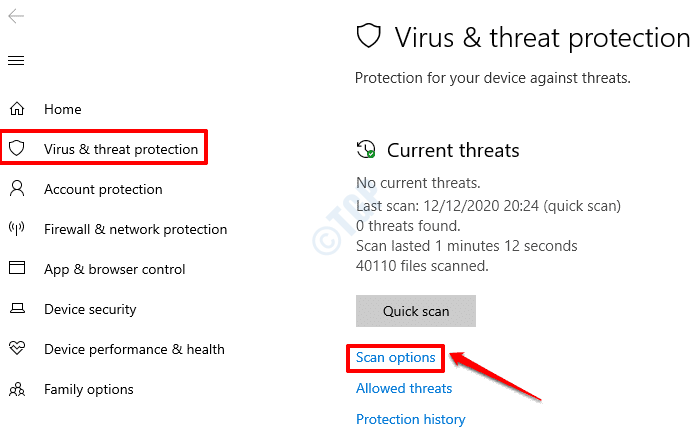Open Scan options link

[x=396, y=357]
